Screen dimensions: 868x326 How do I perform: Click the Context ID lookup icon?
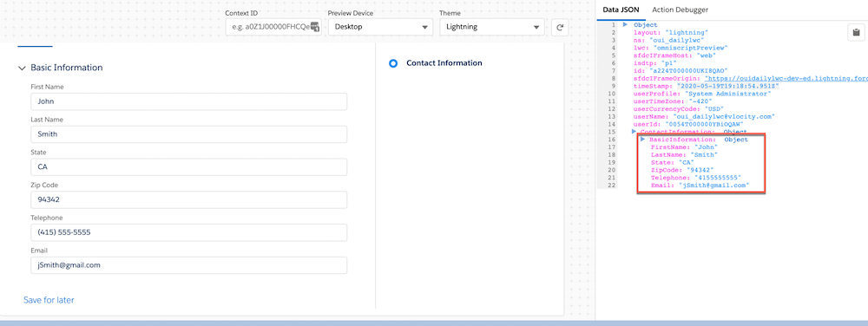pos(315,27)
